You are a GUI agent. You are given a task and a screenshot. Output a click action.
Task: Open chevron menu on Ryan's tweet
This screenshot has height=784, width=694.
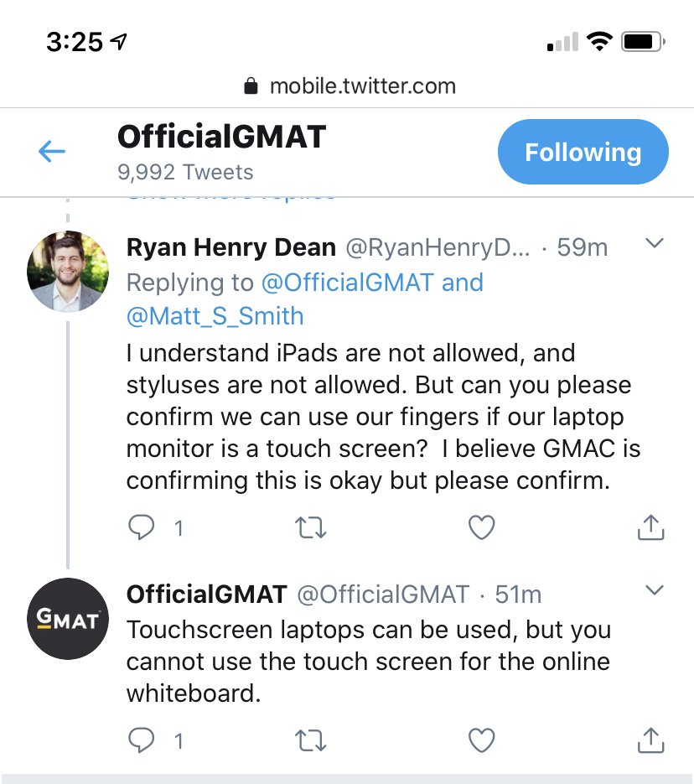tap(653, 244)
